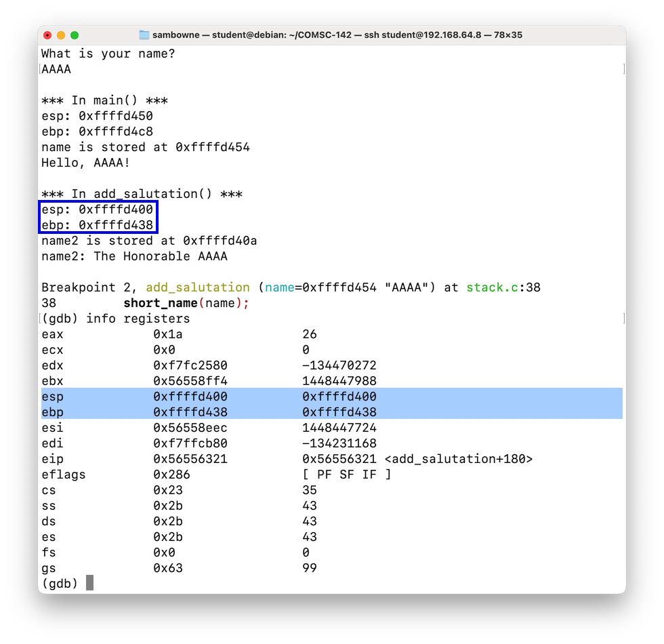Click edi register value 0xf7ffcb80
Viewport: 664px width, 644px height.
[190, 444]
